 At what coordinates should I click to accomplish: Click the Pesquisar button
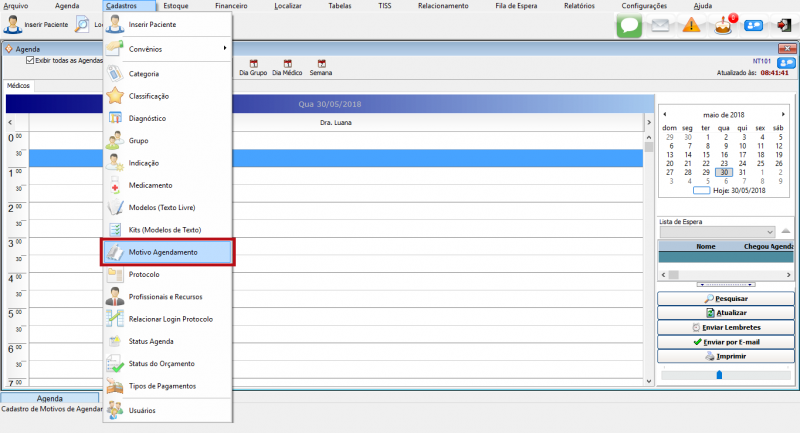pyautogui.click(x=725, y=298)
